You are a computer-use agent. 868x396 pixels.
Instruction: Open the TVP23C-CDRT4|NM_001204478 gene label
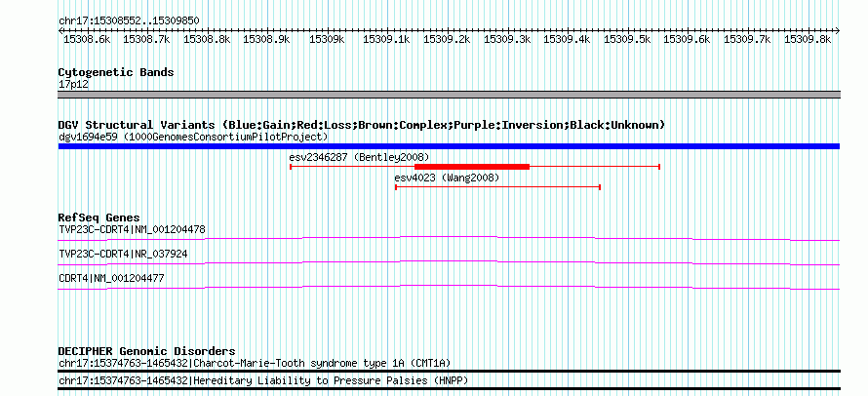pos(132,229)
